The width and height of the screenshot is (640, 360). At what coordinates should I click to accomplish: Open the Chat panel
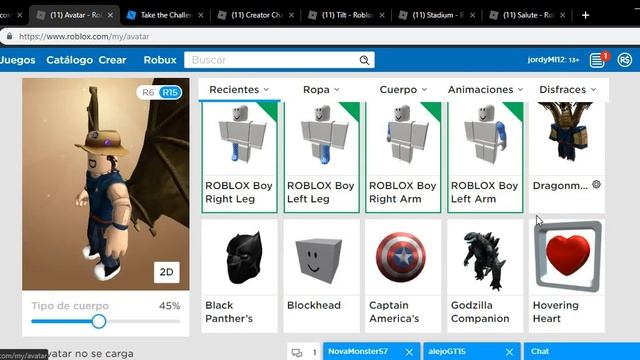click(582, 351)
